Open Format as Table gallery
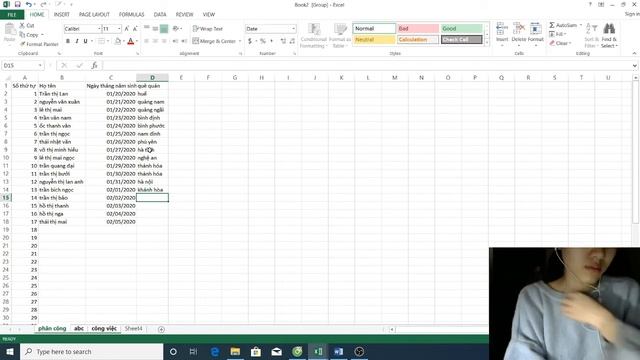Image resolution: width=640 pixels, height=360 pixels. (x=340, y=36)
